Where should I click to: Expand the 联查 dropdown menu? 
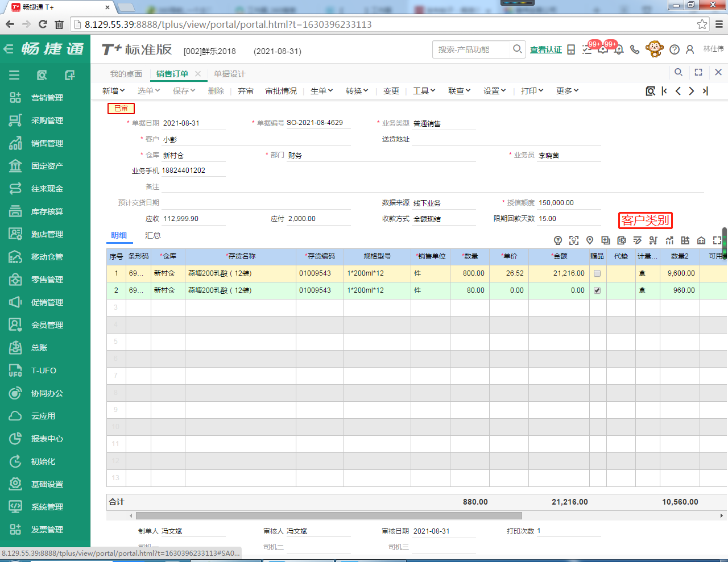coord(459,91)
